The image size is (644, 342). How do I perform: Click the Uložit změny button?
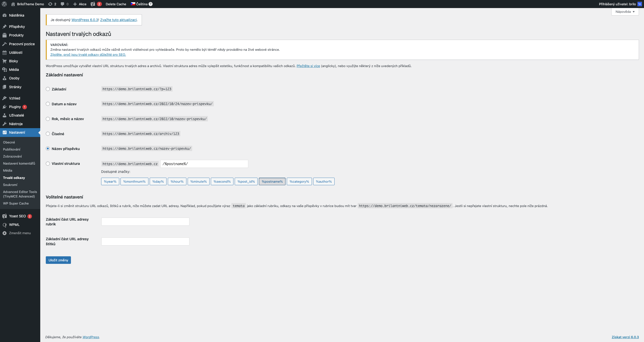(58, 260)
